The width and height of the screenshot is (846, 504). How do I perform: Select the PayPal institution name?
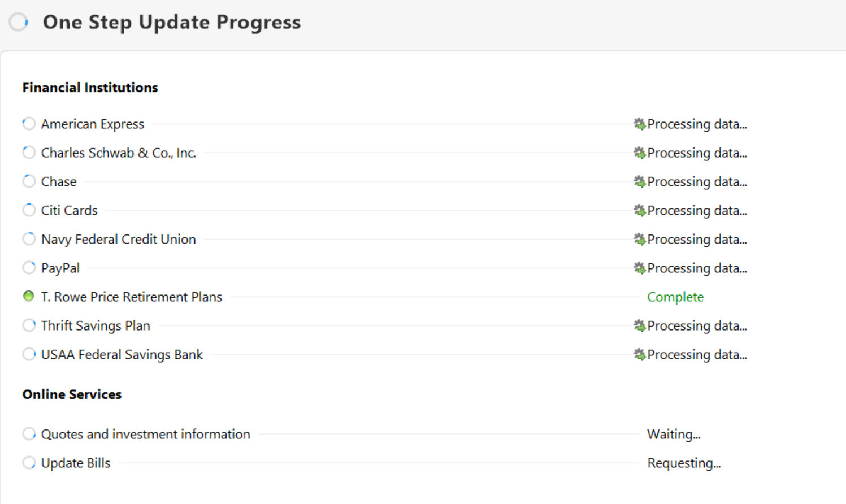point(60,268)
